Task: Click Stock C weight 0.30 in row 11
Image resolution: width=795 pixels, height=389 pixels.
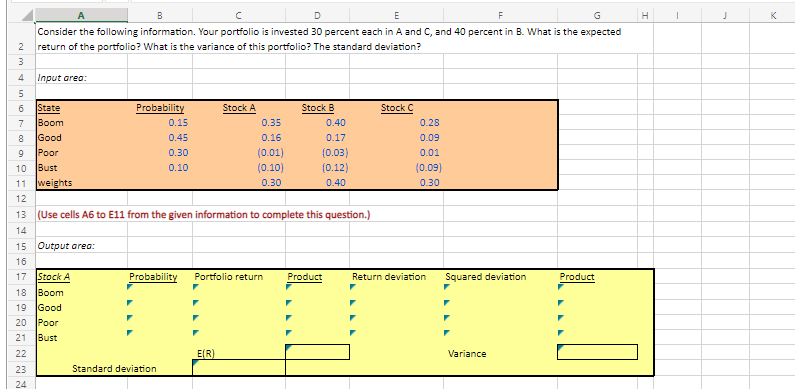Action: click(x=430, y=183)
